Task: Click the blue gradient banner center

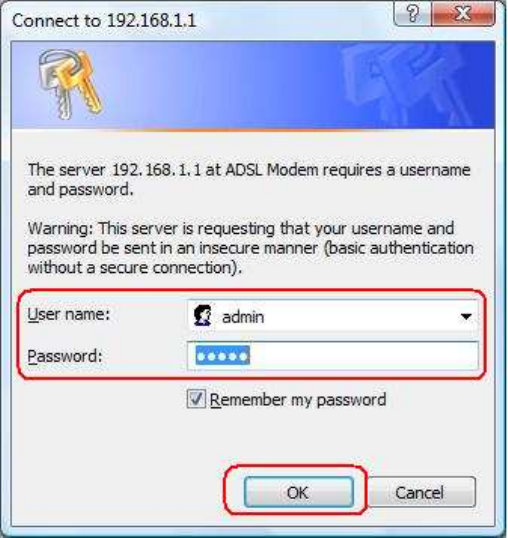Action: coord(253,85)
